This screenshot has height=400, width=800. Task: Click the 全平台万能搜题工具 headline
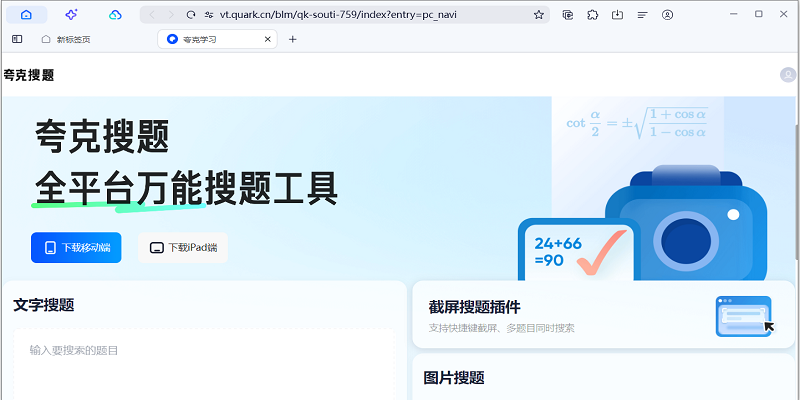[x=186, y=189]
